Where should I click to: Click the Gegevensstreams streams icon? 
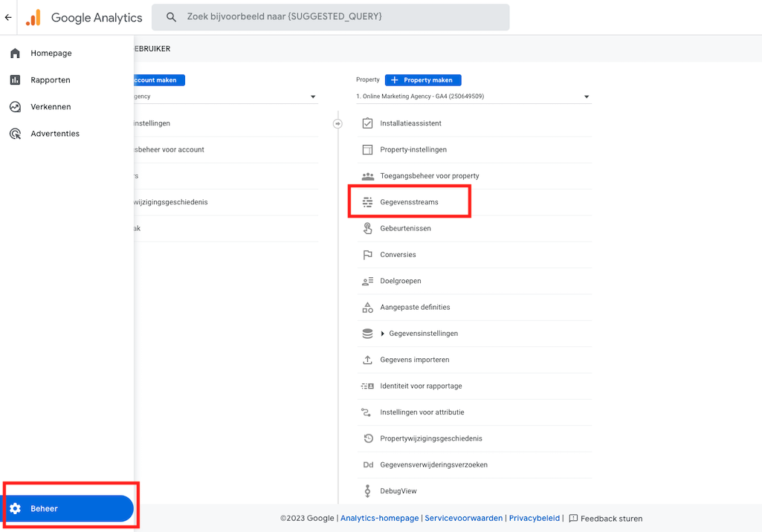click(367, 202)
